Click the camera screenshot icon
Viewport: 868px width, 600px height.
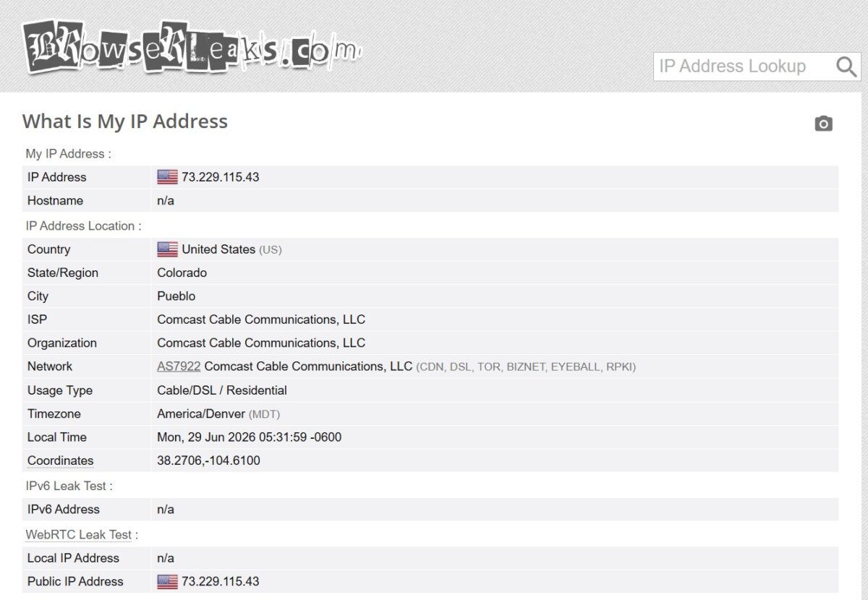823,124
